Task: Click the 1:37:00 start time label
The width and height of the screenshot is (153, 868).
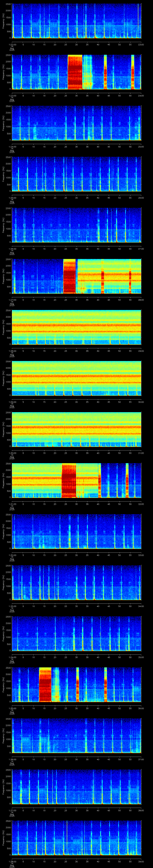Action: tap(12, 810)
